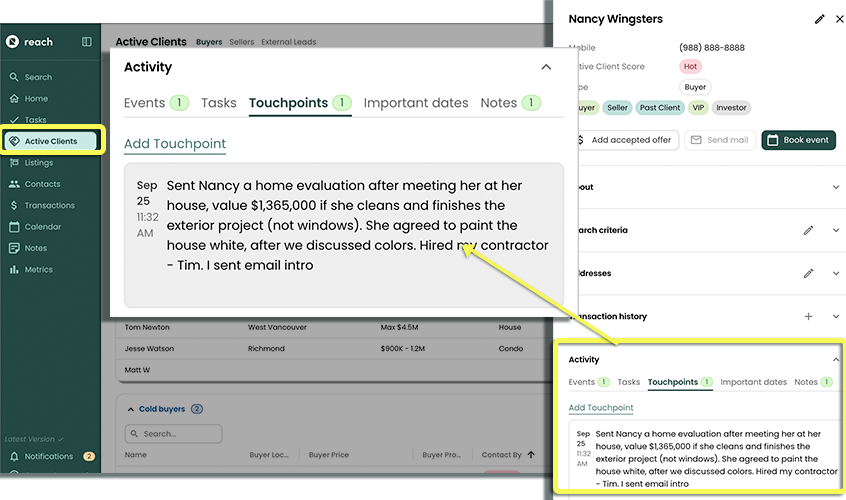Add transaction history with plus icon
The width and height of the screenshot is (846, 500).
tap(808, 316)
